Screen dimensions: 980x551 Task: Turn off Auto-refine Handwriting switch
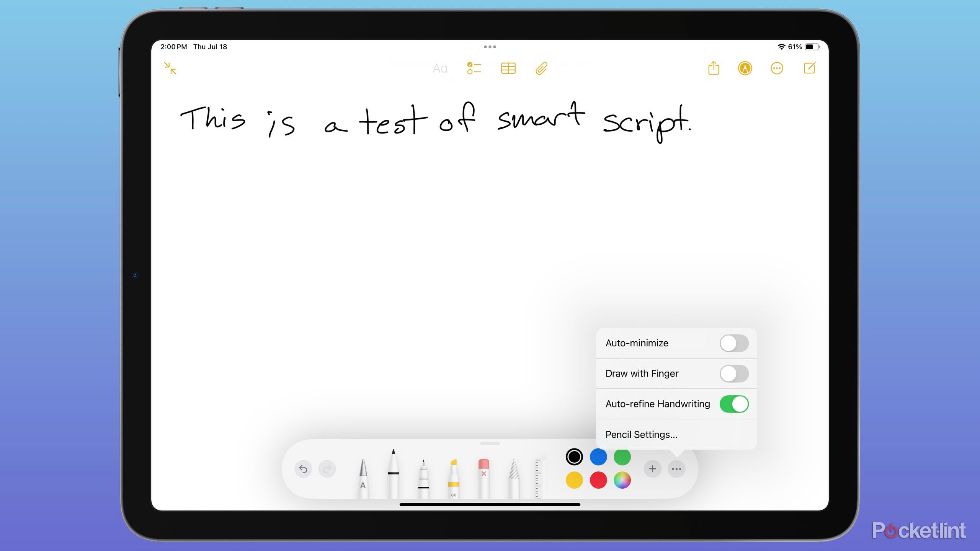[x=734, y=404]
